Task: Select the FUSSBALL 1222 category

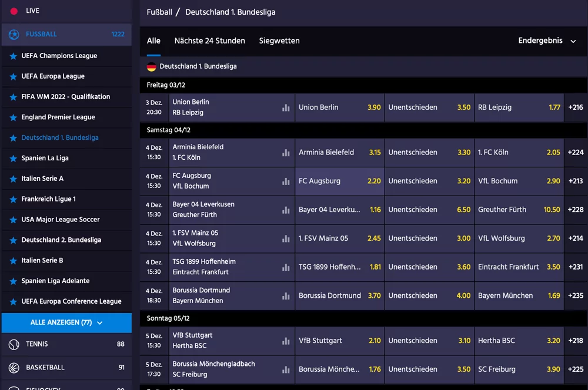Action: point(66,35)
